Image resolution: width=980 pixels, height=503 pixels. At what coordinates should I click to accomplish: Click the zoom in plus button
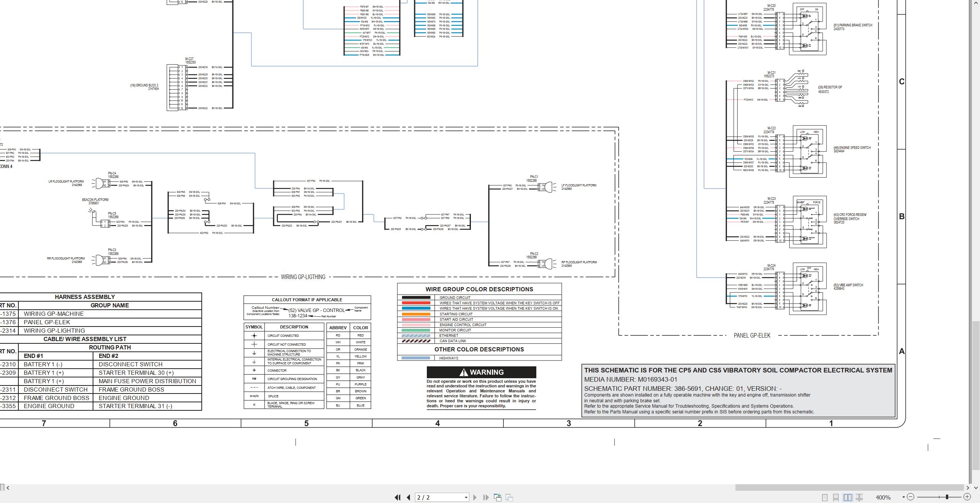coord(967,497)
